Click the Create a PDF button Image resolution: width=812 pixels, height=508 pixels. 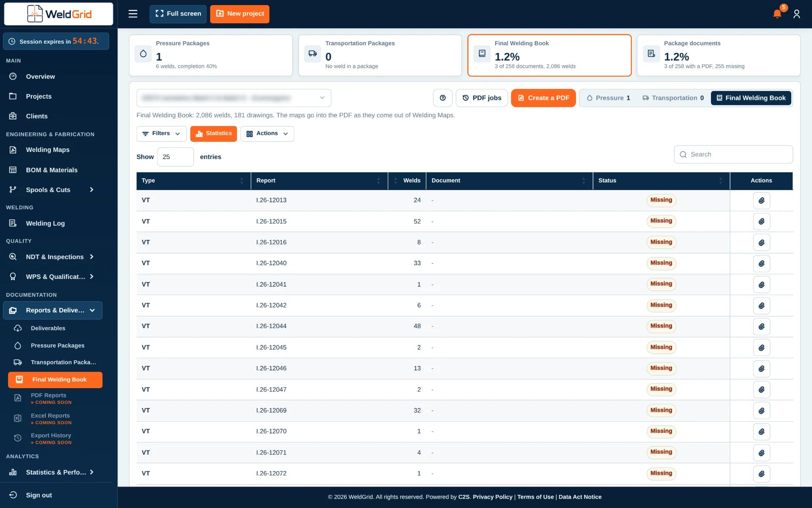(543, 98)
